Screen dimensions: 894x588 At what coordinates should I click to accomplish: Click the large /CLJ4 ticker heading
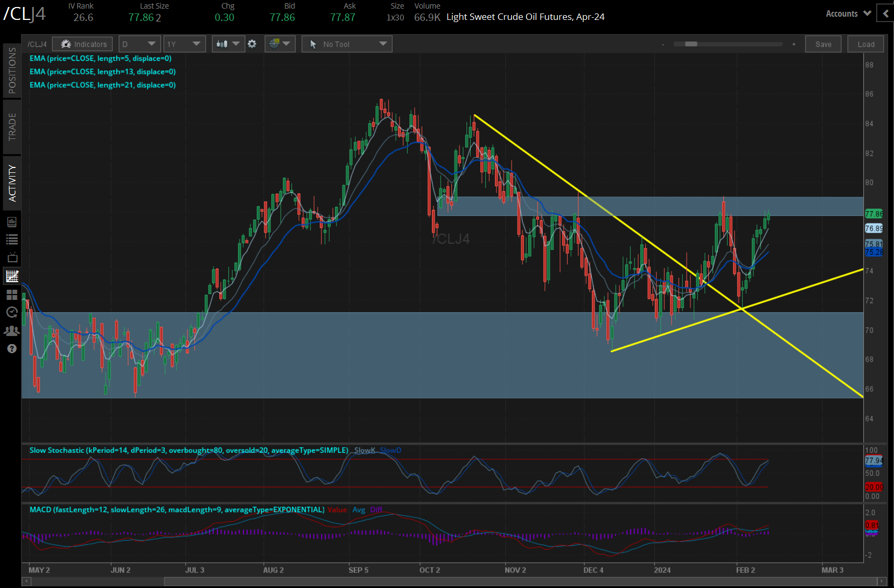pyautogui.click(x=24, y=13)
